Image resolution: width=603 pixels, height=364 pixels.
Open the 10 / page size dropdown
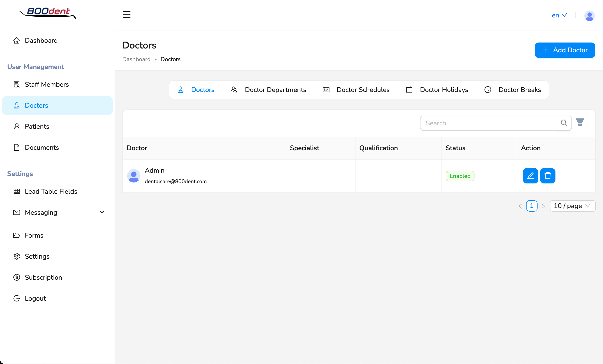(x=572, y=206)
